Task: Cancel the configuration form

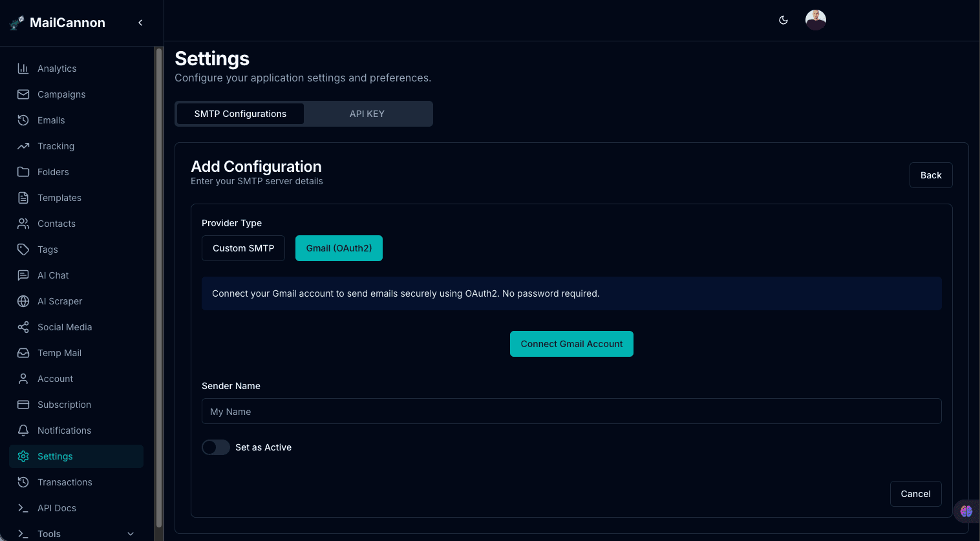Action: pos(915,494)
